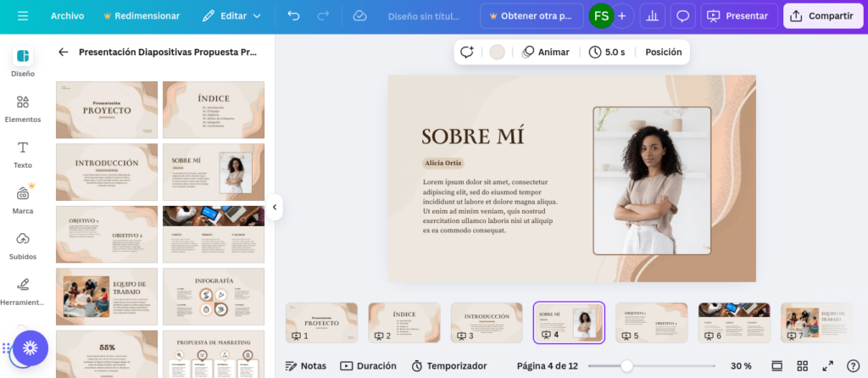Select the Visión Misión Valores template thumbnail
Screen dimensions: 868x378
(x=214, y=235)
